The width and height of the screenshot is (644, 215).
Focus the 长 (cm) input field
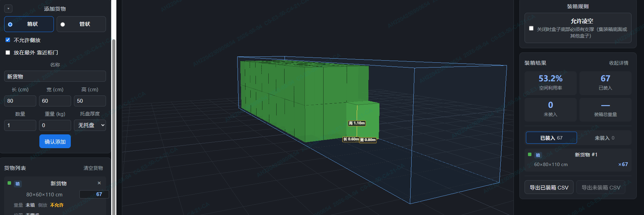(x=20, y=101)
